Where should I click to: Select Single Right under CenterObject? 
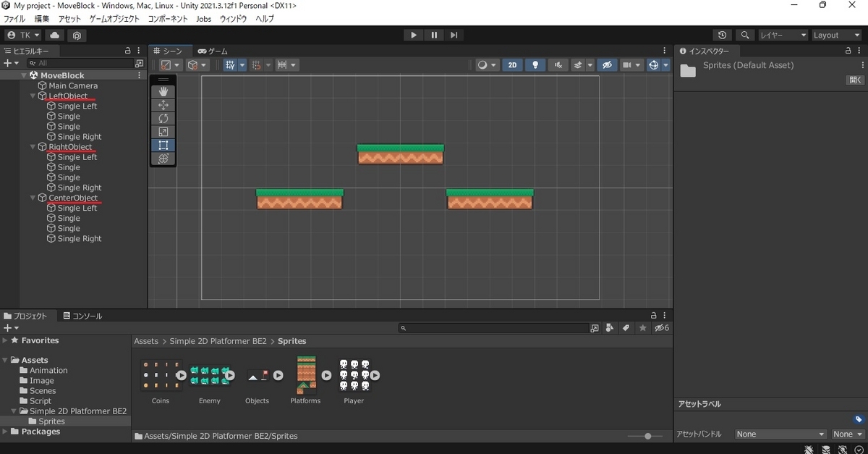(x=80, y=238)
